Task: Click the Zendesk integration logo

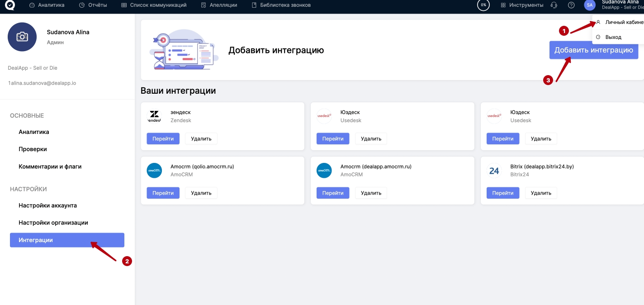Action: (x=154, y=116)
